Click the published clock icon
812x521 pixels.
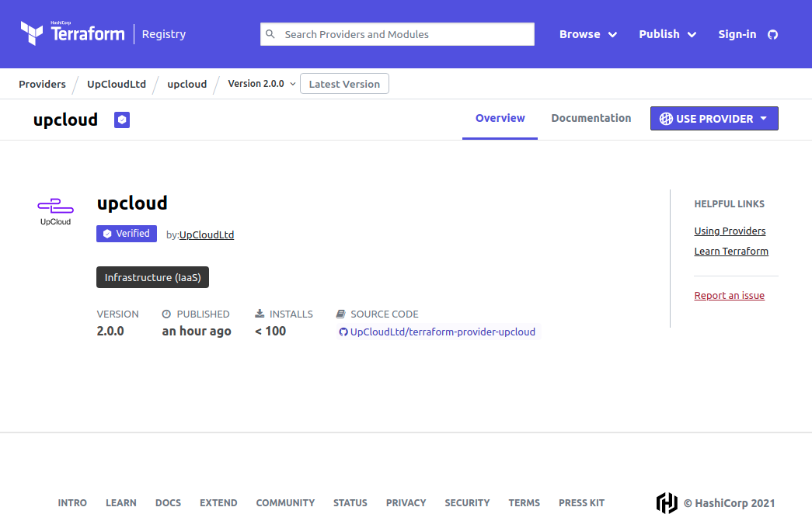(166, 314)
